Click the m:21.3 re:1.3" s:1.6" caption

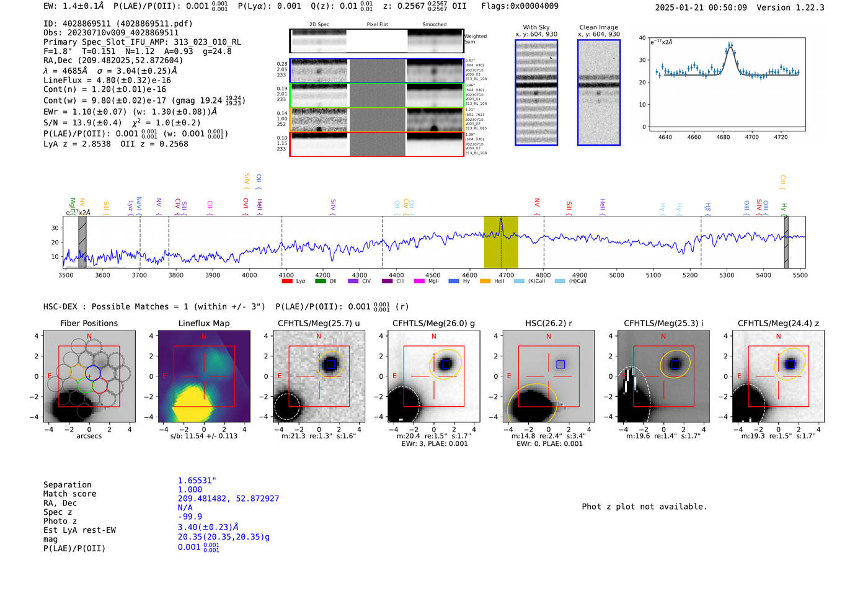point(319,436)
